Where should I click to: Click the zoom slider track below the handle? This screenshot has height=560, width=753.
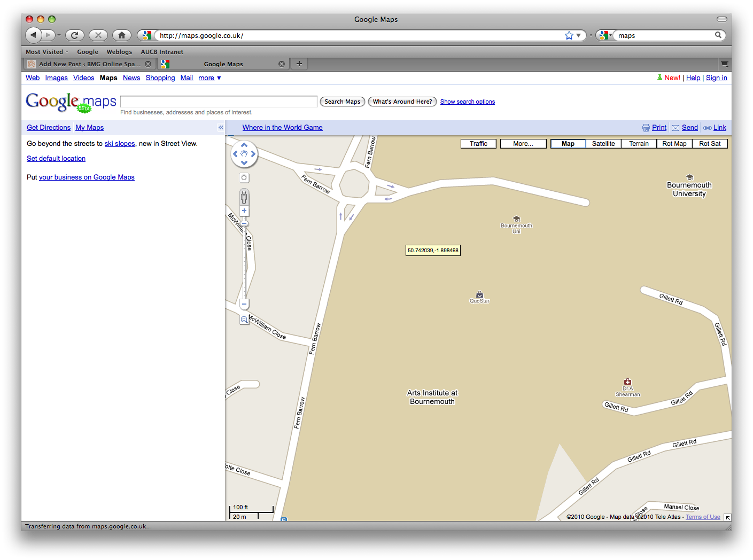click(x=244, y=262)
